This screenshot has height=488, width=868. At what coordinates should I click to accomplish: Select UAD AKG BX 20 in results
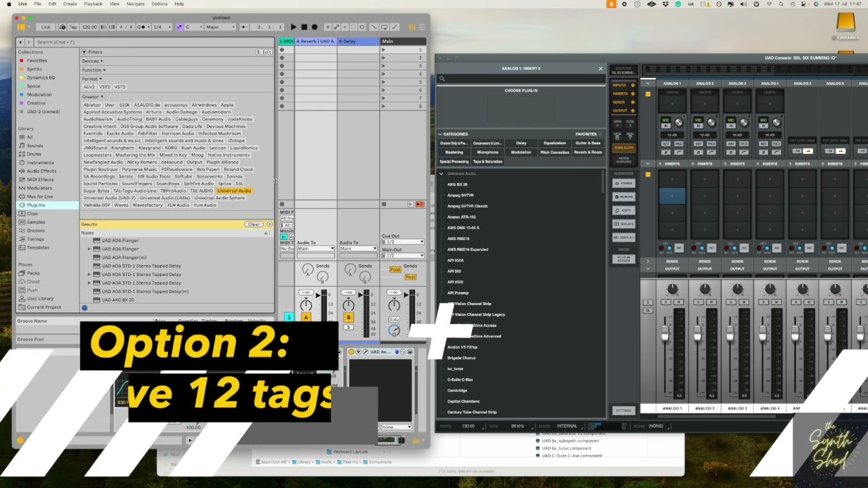(118, 300)
